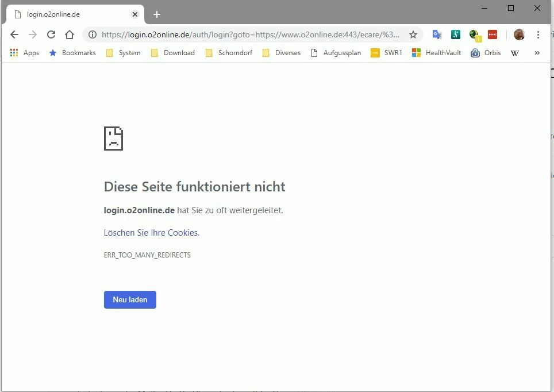
Task: Open the home page icon
Action: [x=70, y=34]
